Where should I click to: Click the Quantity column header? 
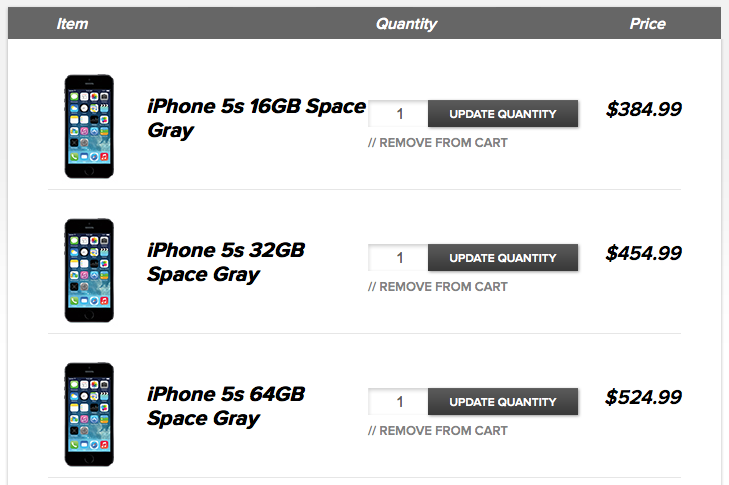point(406,24)
